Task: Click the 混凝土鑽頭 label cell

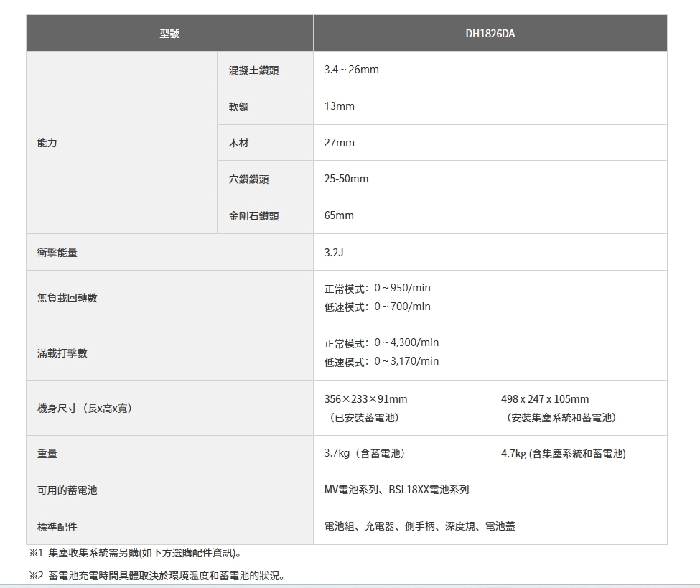Action: click(x=253, y=70)
